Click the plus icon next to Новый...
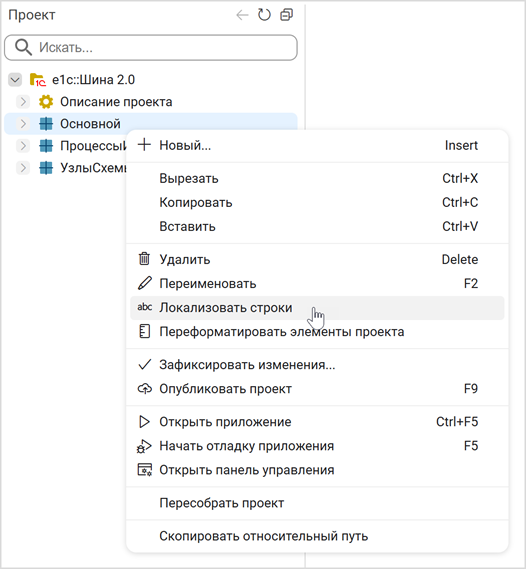Image resolution: width=526 pixels, height=569 pixels. (x=144, y=145)
